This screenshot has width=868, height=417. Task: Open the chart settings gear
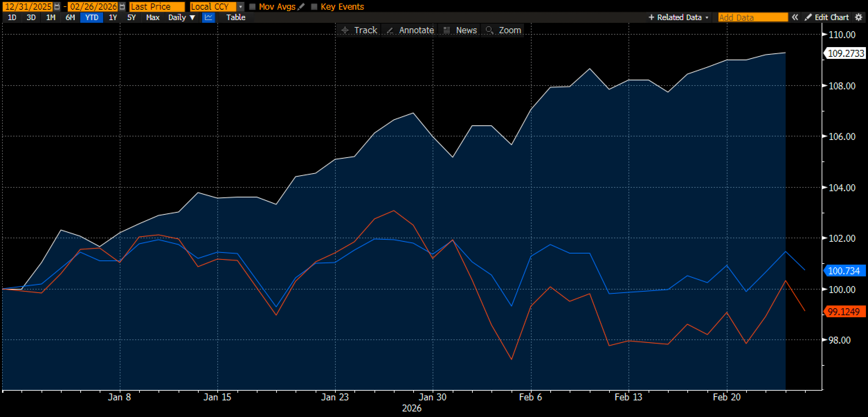click(x=859, y=17)
